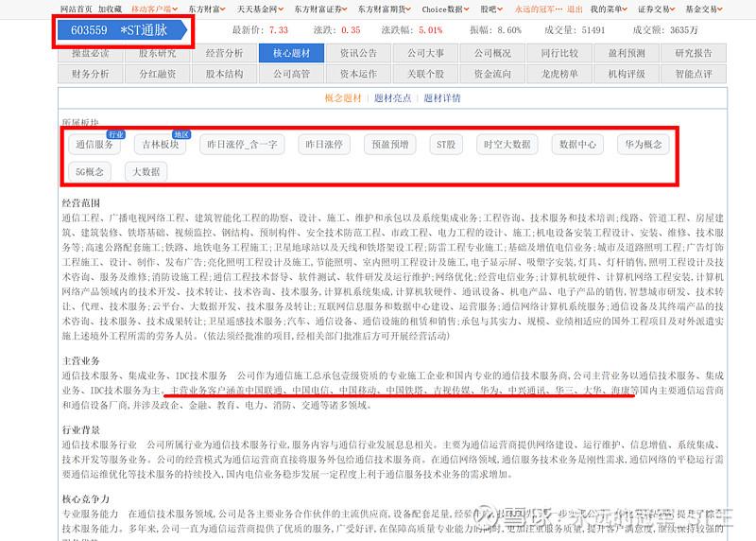Switch to the 操盘必读 tab
This screenshot has width=756, height=541.
click(x=90, y=53)
